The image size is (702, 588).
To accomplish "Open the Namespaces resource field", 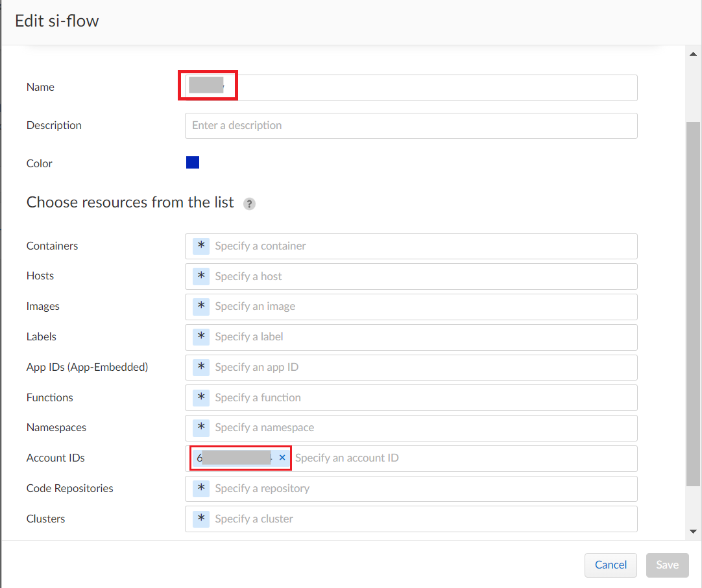I will coord(422,428).
